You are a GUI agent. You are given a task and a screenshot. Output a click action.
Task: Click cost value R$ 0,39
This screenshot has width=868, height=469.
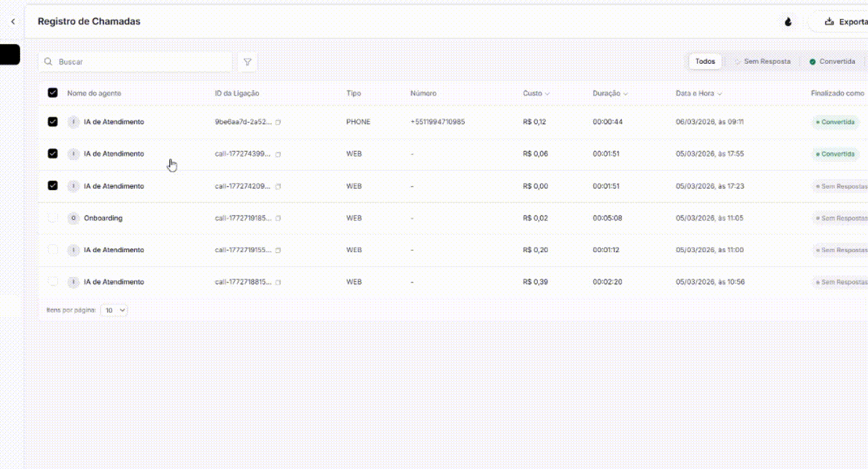click(536, 281)
